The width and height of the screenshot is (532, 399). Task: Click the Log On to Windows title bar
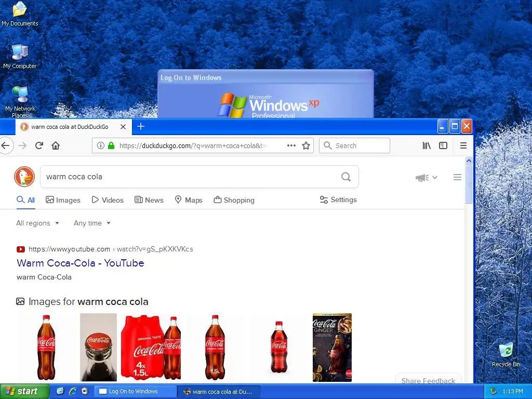(x=265, y=77)
